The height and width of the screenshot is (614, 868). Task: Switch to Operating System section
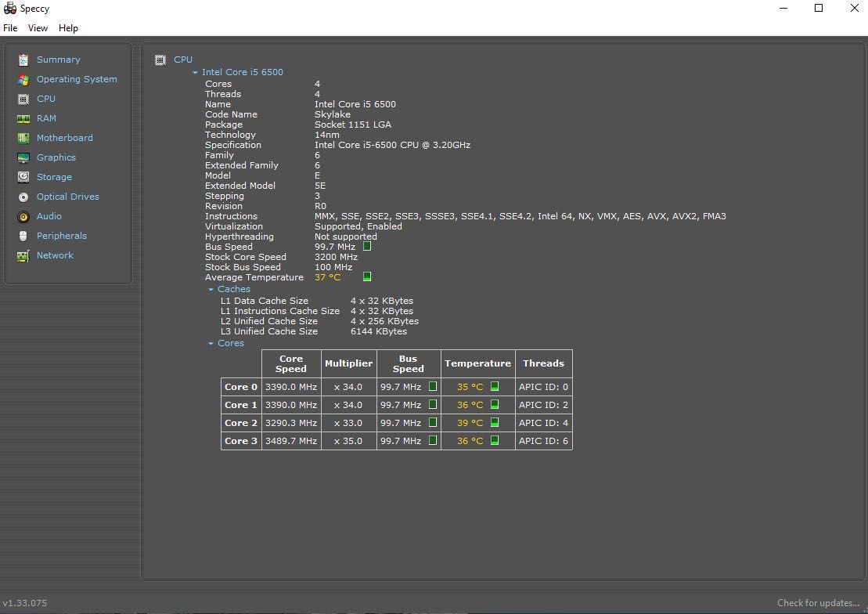(x=77, y=79)
